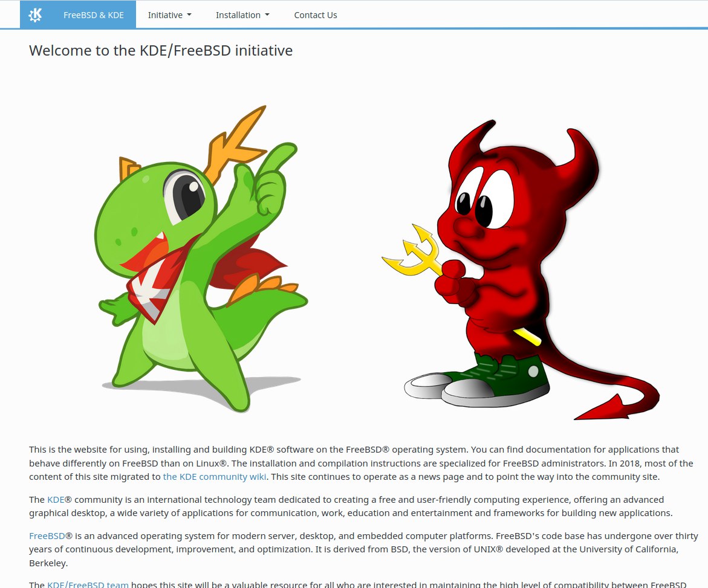Click the green Konqi dragon mascot image
This screenshot has height=588, width=708.
coord(201,259)
